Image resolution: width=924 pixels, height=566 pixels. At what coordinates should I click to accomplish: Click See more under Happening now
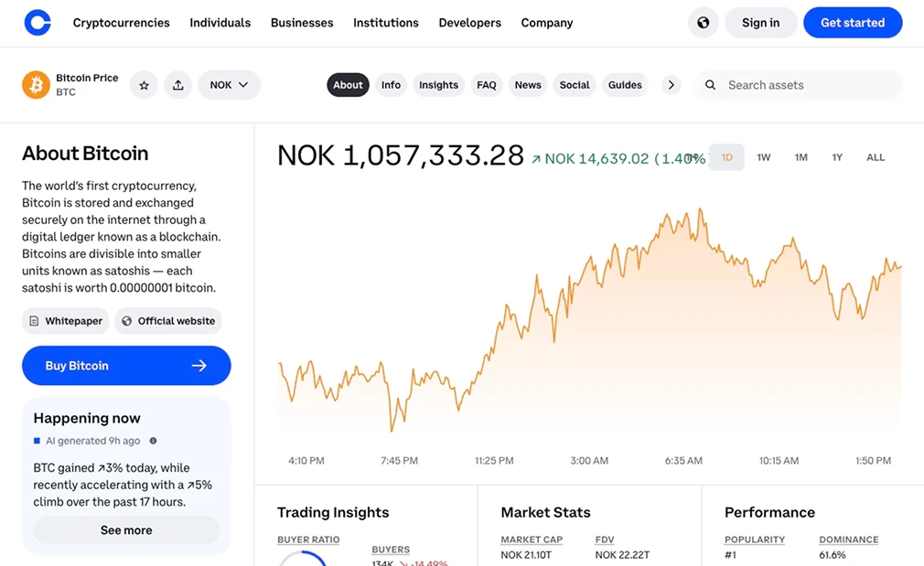click(126, 529)
